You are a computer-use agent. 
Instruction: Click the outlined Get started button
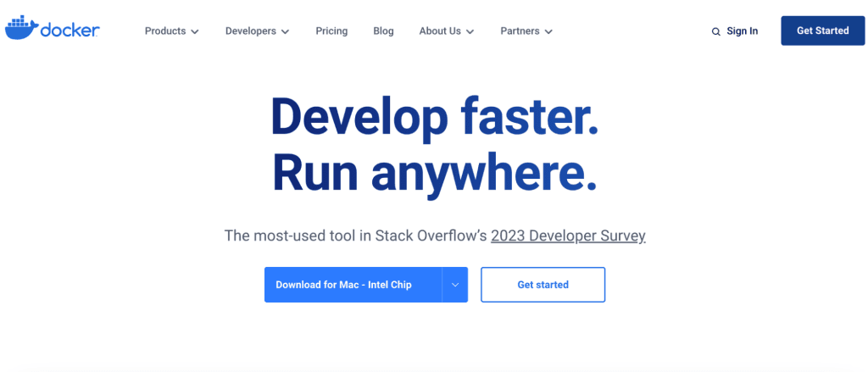pyautogui.click(x=542, y=285)
